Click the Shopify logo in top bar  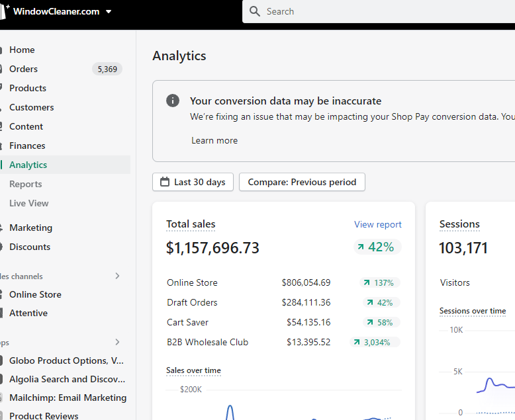tap(3, 12)
